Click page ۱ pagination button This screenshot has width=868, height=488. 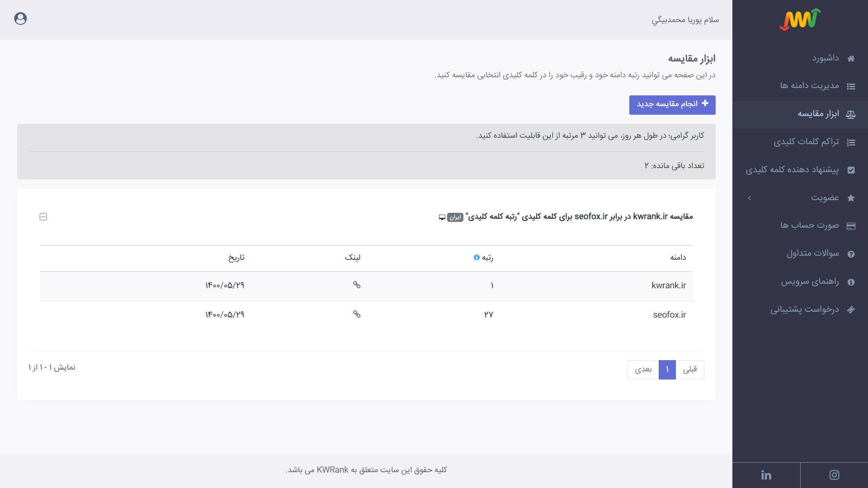pyautogui.click(x=667, y=370)
